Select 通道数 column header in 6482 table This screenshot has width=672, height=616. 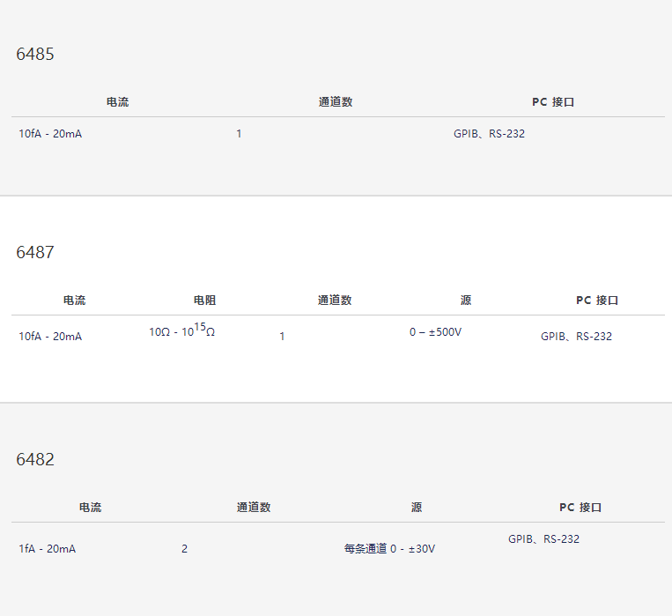point(254,508)
